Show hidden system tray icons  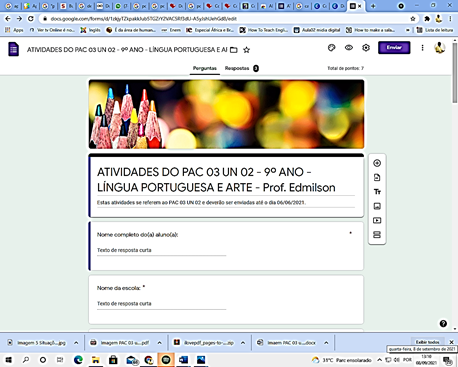click(x=379, y=360)
